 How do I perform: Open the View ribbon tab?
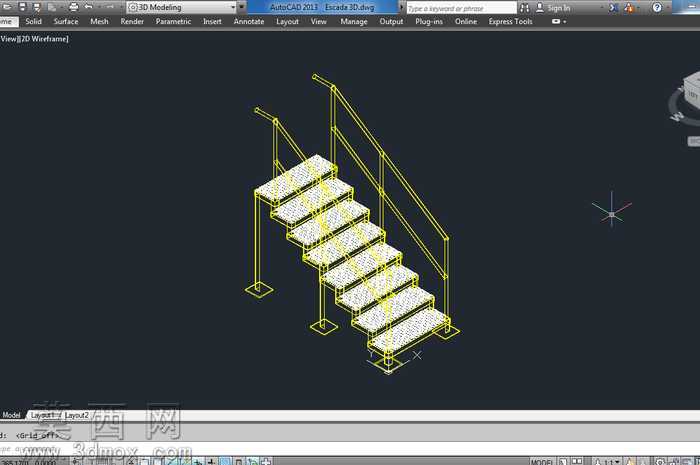(319, 21)
